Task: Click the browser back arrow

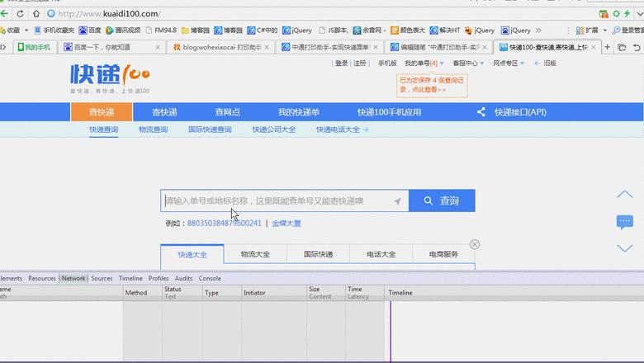Action: [4, 13]
